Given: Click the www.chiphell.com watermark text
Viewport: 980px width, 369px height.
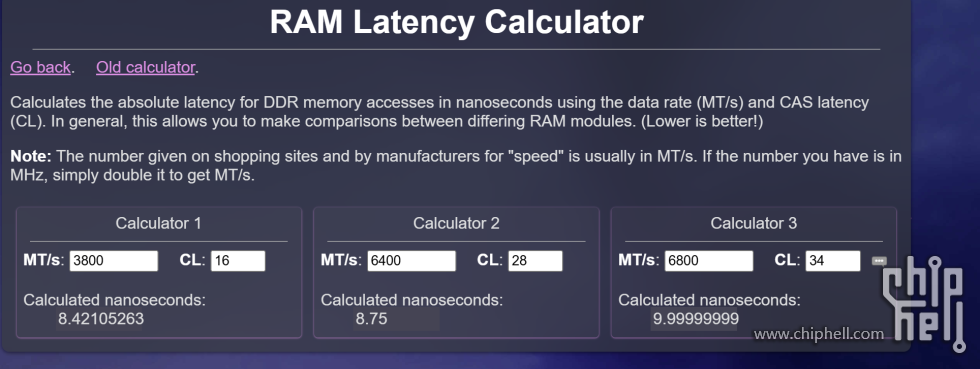Looking at the screenshot, I should tap(819, 334).
